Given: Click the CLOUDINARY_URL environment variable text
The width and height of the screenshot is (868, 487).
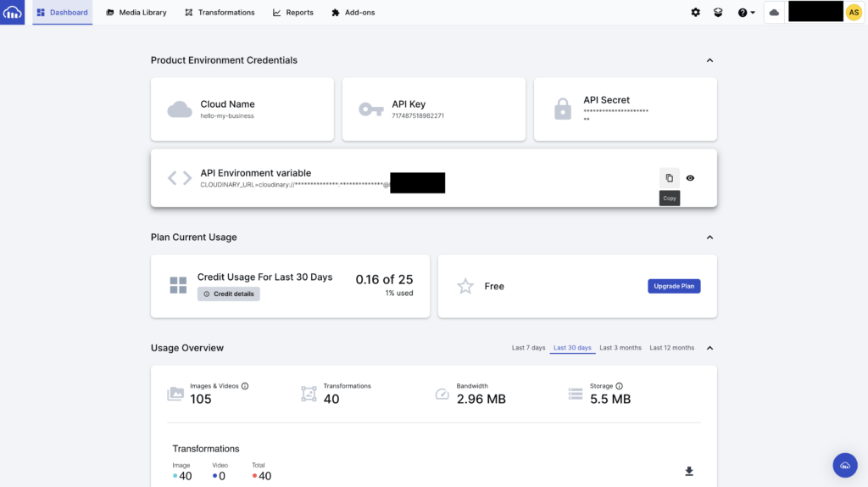Looking at the screenshot, I should point(295,184).
